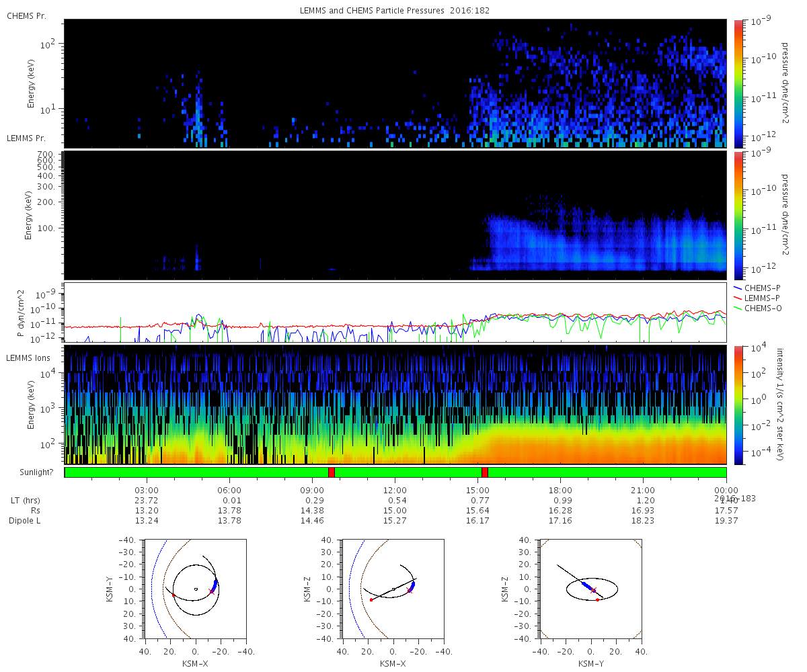The height and width of the screenshot is (672, 807).
Task: Click the 'LEMMS Ions' panel label
Action: (28, 357)
